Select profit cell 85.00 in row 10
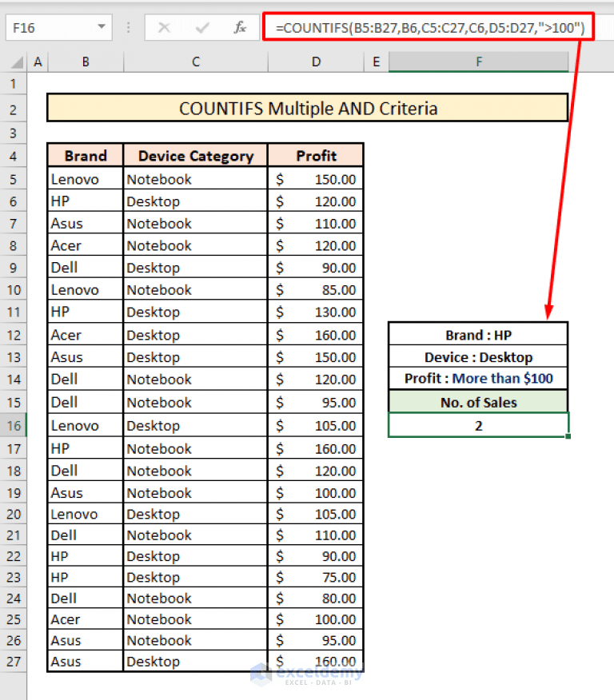The width and height of the screenshot is (614, 700). tap(316, 289)
